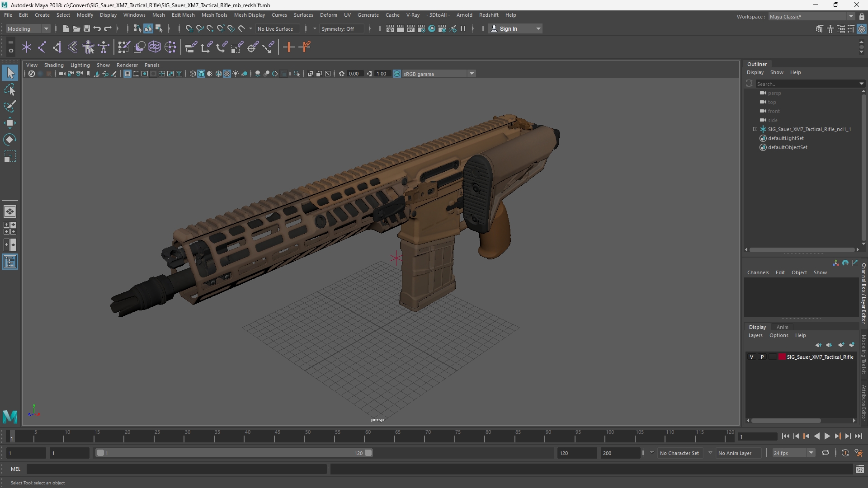Click the Create new layer icon
The image size is (868, 488).
tap(840, 345)
